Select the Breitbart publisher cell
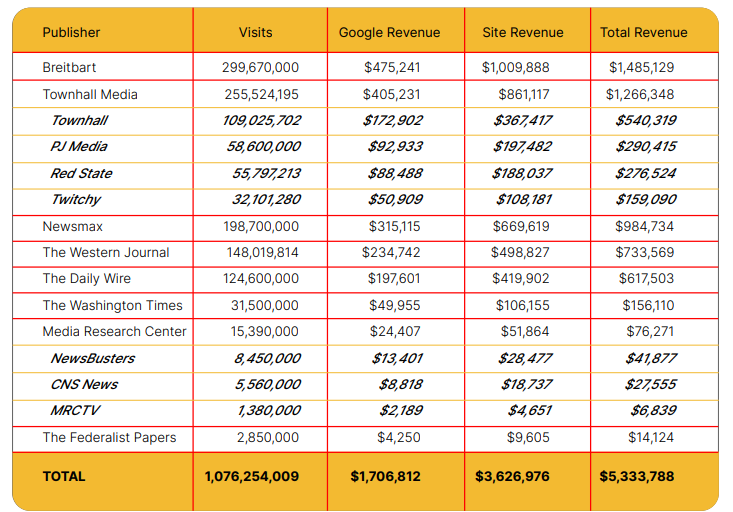The image size is (733, 512). click(x=72, y=68)
